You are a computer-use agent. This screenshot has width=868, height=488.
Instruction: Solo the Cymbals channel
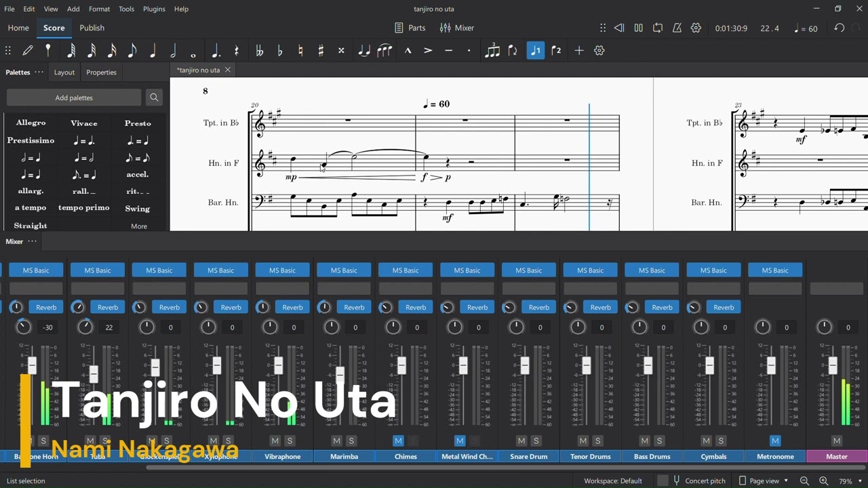pyautogui.click(x=721, y=441)
